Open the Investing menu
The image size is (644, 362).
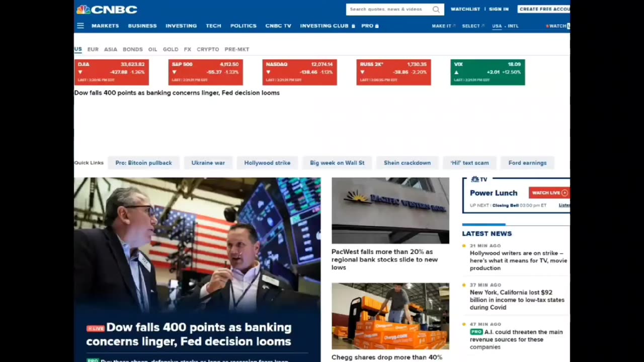click(181, 26)
